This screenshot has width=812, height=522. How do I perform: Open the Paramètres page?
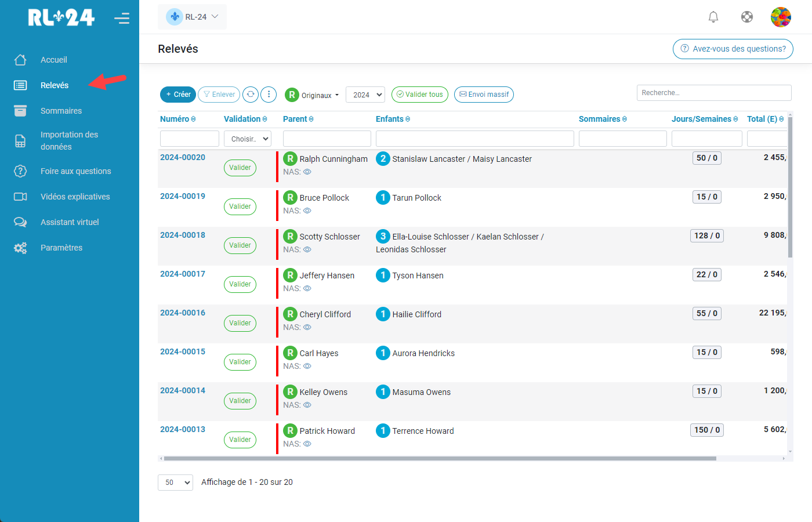tap(61, 247)
